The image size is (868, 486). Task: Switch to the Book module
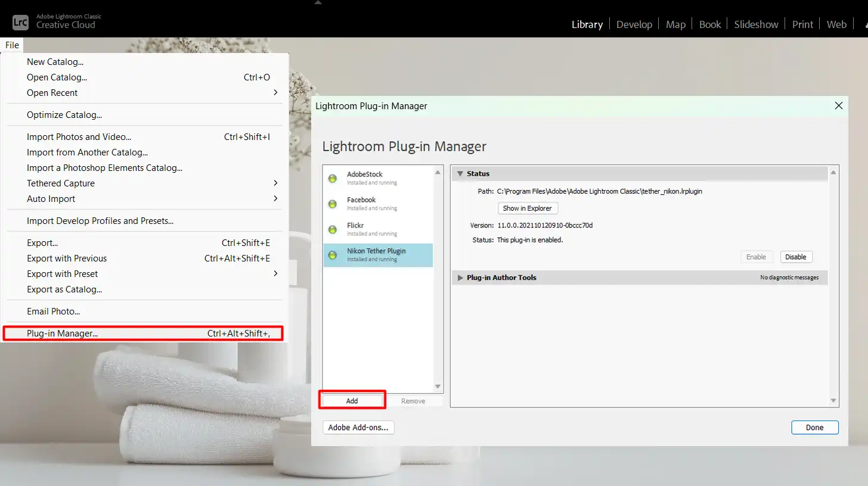tap(710, 24)
